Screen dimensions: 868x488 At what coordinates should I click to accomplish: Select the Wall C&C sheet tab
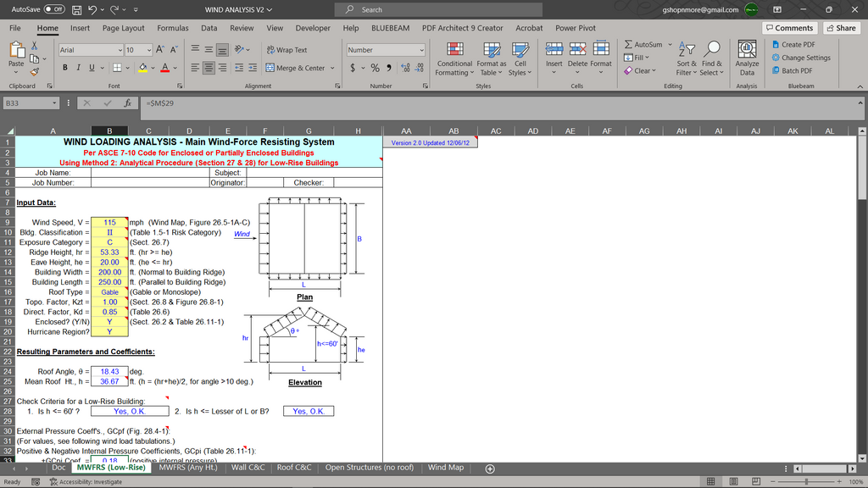click(x=248, y=468)
